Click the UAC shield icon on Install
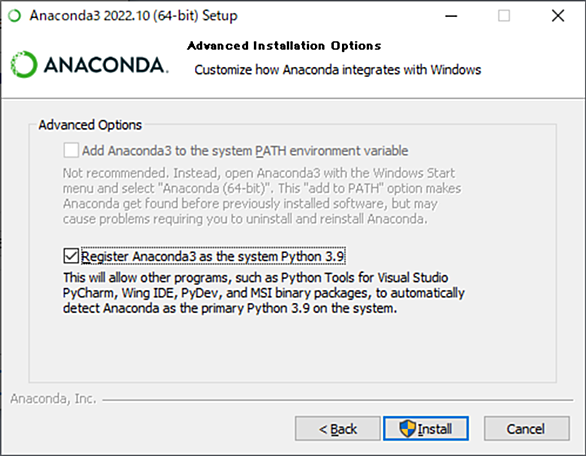Image resolution: width=586 pixels, height=456 pixels. (x=407, y=428)
